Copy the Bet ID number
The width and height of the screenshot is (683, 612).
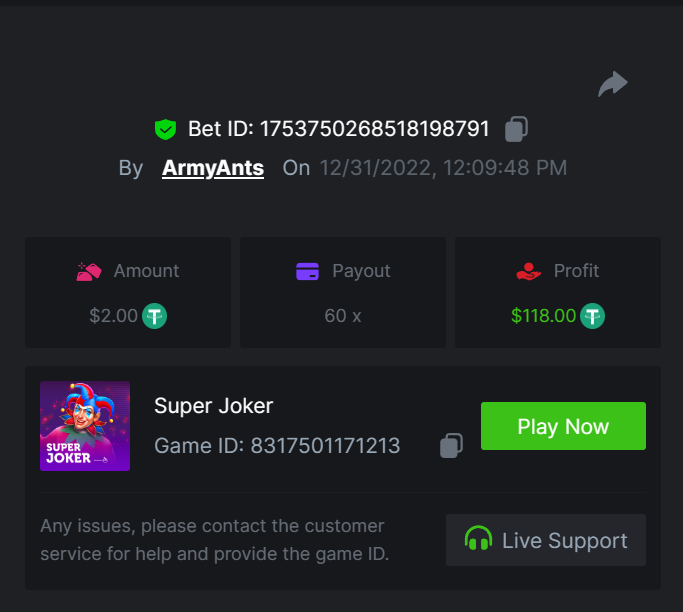point(516,129)
